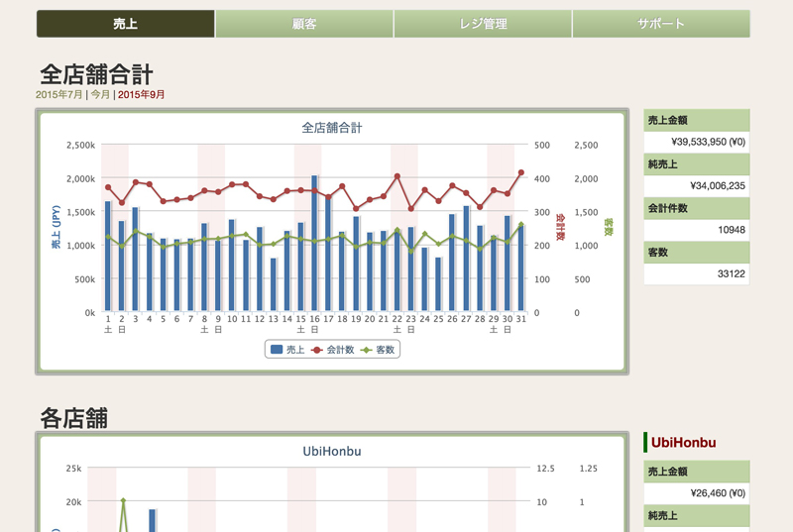Open the 2015年9月 link
793x532 pixels.
pos(141,94)
